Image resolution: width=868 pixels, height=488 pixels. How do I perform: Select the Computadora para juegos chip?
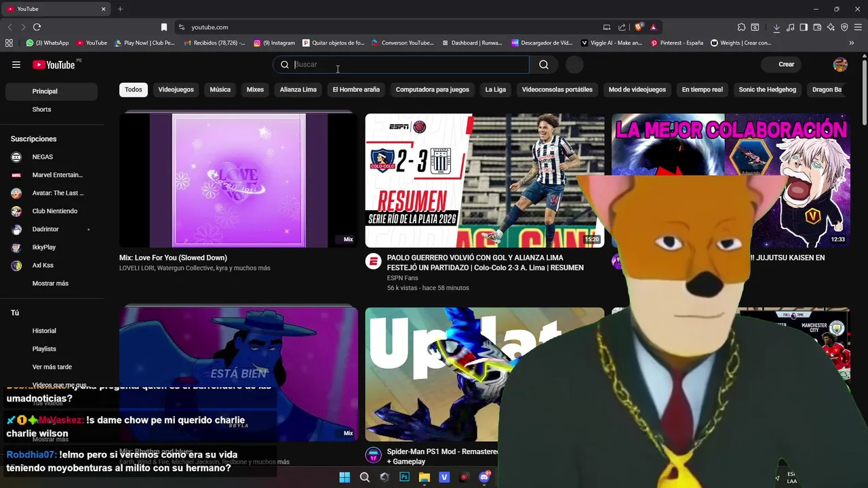432,89
